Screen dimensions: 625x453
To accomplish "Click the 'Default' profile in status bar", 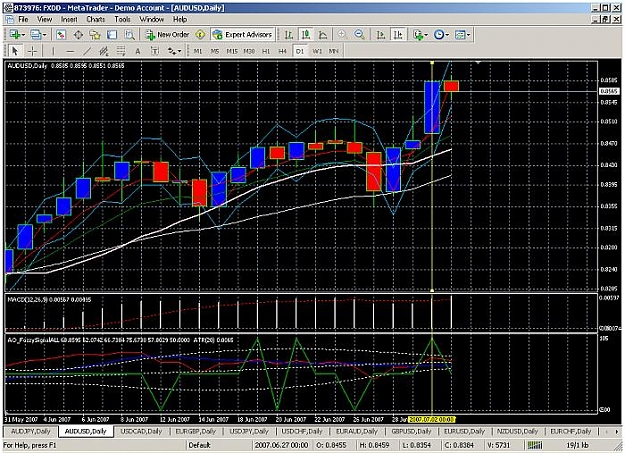I will [200, 445].
